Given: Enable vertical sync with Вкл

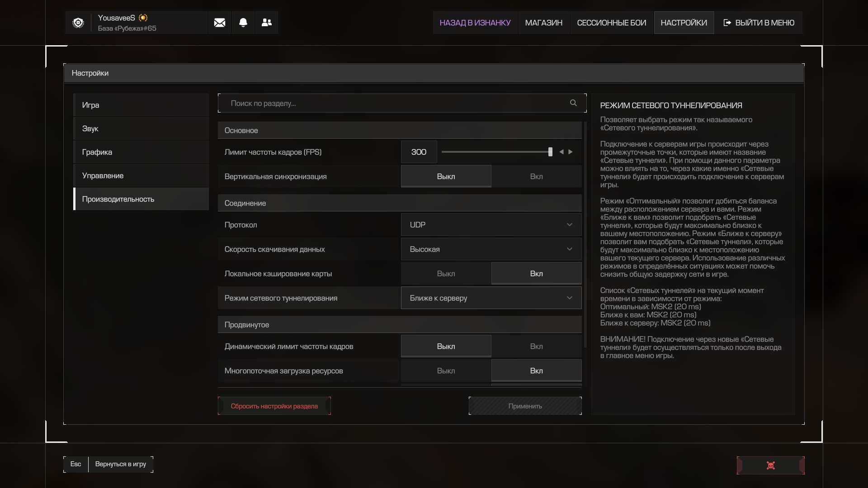Looking at the screenshot, I should tap(537, 176).
